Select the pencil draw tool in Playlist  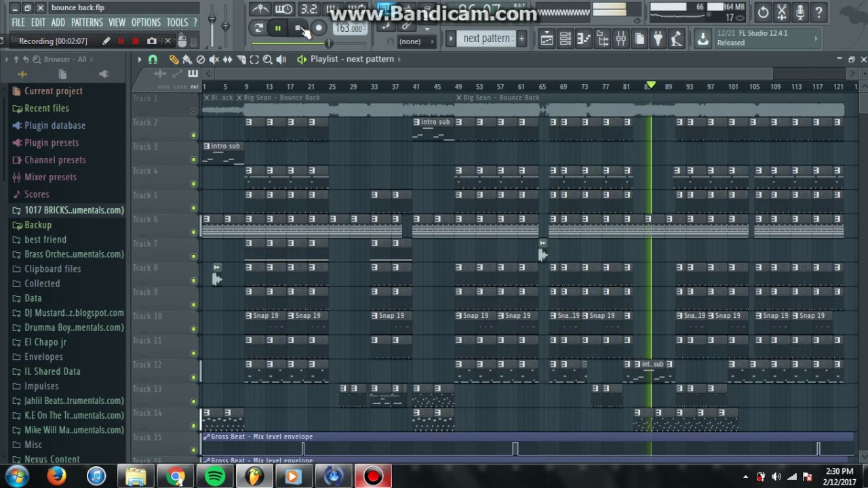click(x=174, y=60)
